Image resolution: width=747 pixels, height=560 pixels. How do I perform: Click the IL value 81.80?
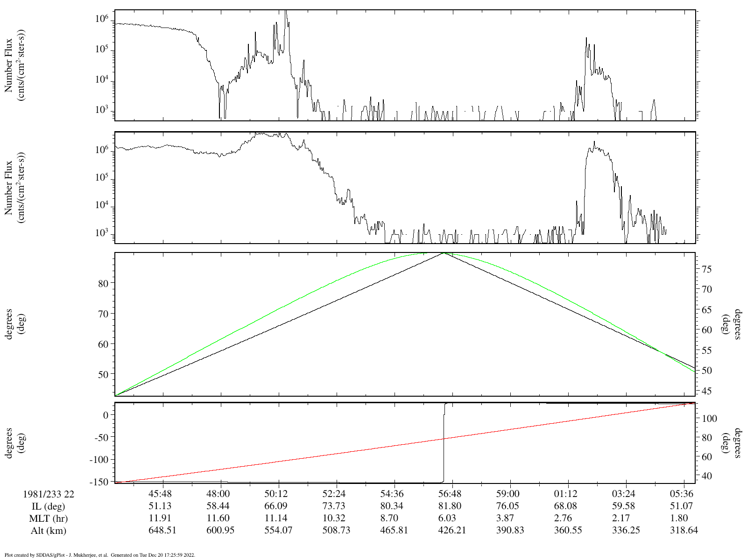point(450,506)
